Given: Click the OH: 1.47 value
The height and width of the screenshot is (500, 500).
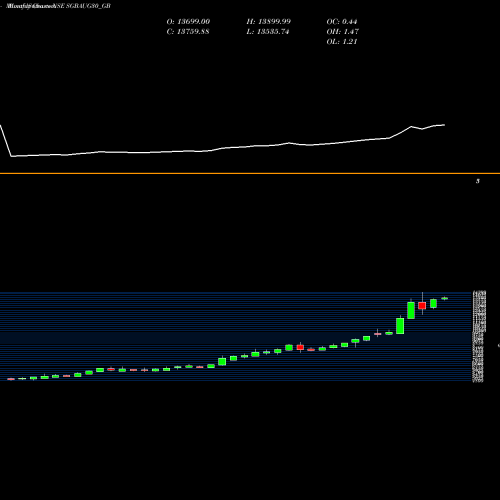Looking at the screenshot, I should (x=342, y=32).
